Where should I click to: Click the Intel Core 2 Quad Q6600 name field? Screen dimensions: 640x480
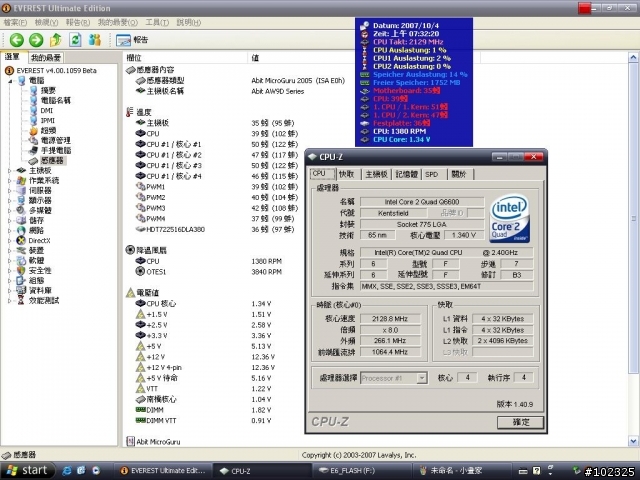pyautogui.click(x=422, y=202)
